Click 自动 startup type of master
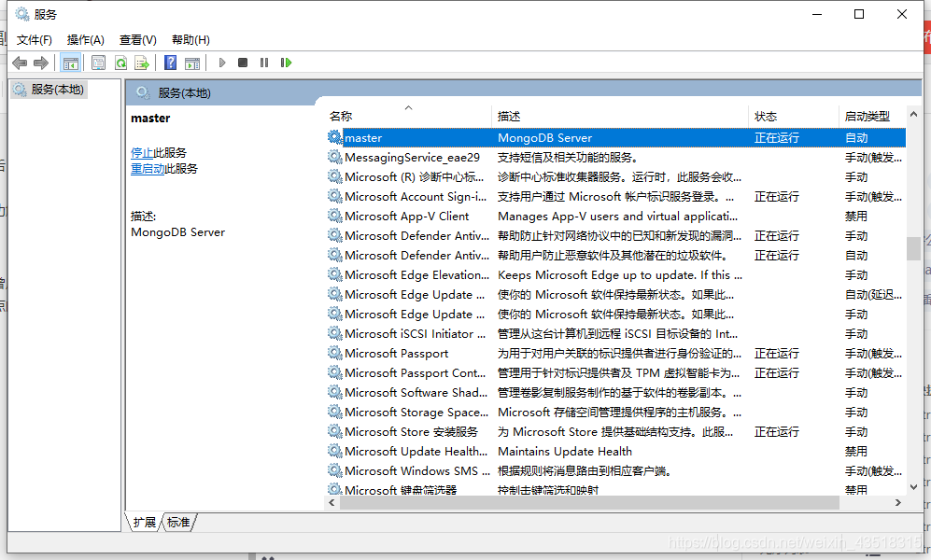This screenshot has height=560, width=931. coord(856,137)
